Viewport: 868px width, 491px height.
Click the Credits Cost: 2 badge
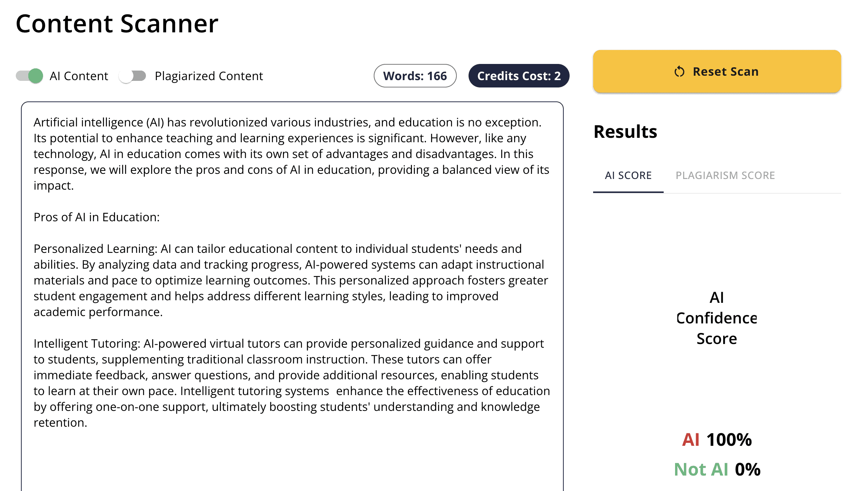click(519, 76)
